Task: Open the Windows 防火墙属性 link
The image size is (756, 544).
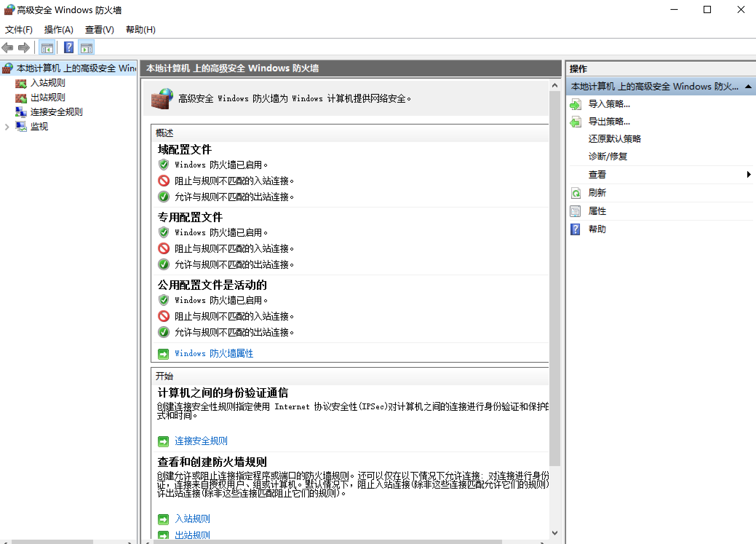Action: (214, 354)
